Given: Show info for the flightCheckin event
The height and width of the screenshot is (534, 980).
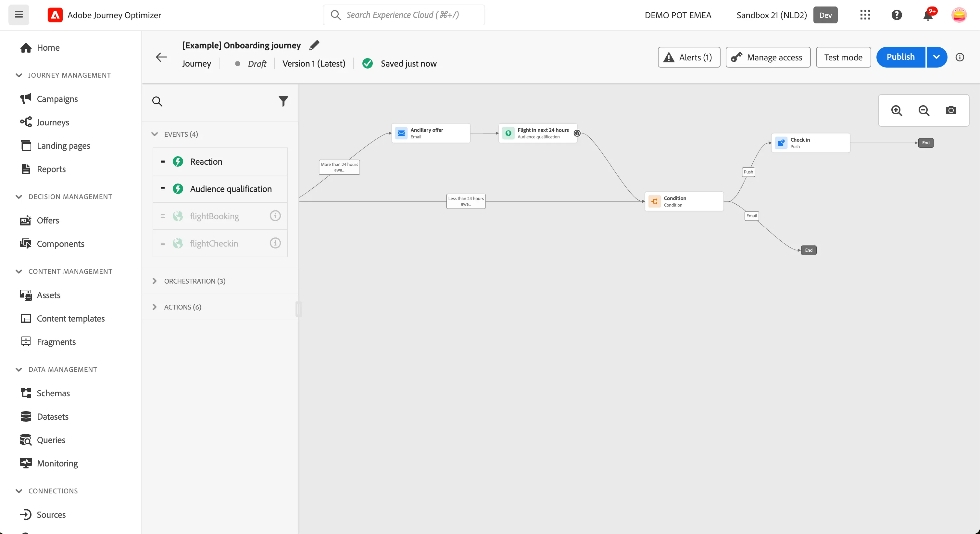Looking at the screenshot, I should pos(275,243).
